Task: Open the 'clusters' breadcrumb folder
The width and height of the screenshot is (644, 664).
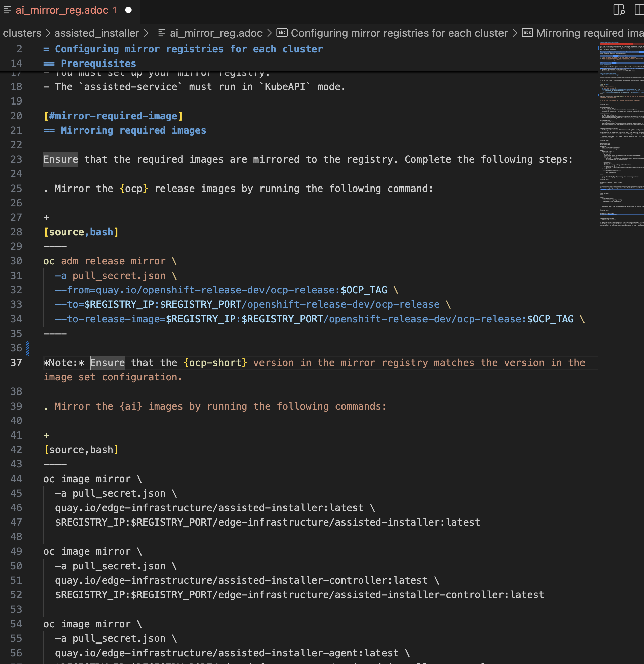Action: (x=22, y=33)
